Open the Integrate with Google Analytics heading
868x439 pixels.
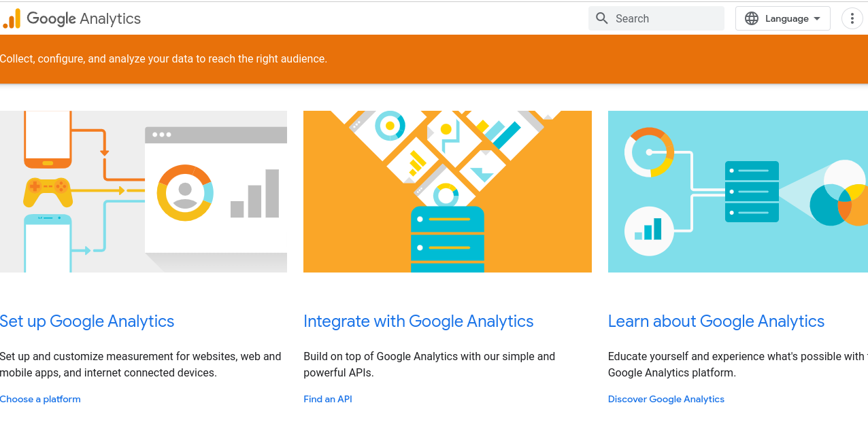click(x=418, y=321)
